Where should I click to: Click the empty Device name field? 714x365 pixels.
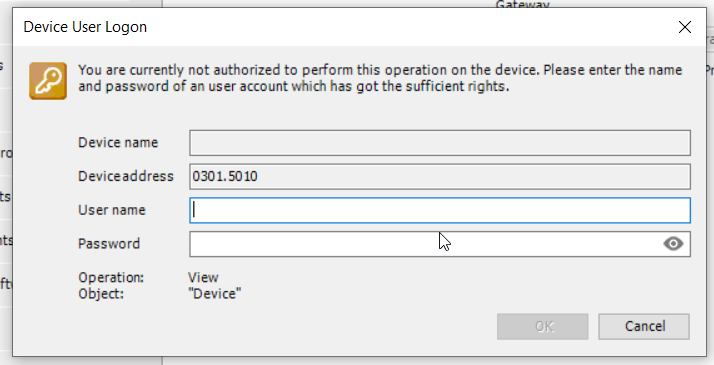[440, 143]
